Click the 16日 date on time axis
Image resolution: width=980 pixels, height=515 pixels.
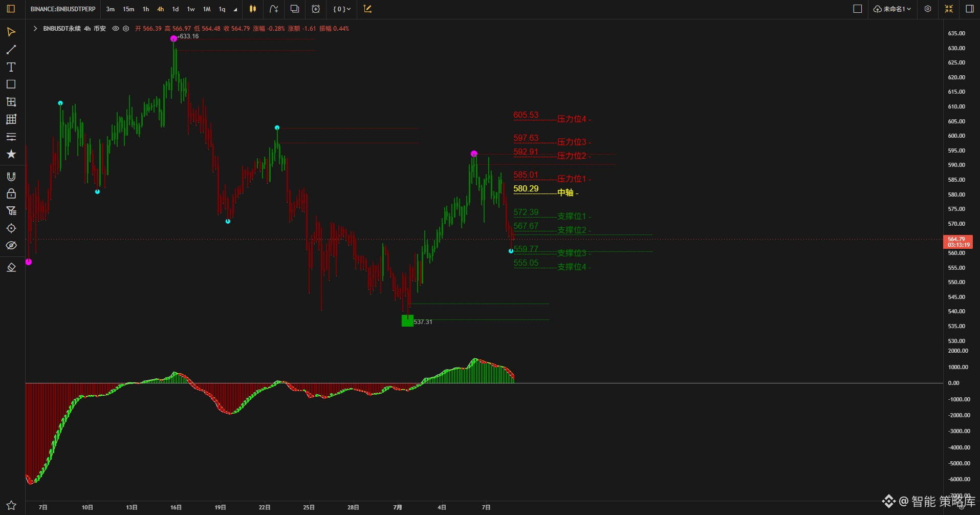[x=176, y=507]
